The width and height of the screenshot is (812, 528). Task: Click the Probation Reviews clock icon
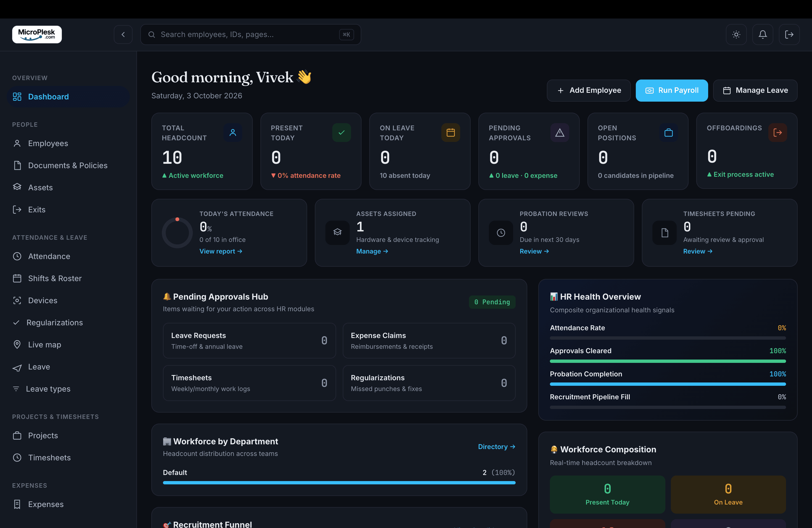coord(501,233)
